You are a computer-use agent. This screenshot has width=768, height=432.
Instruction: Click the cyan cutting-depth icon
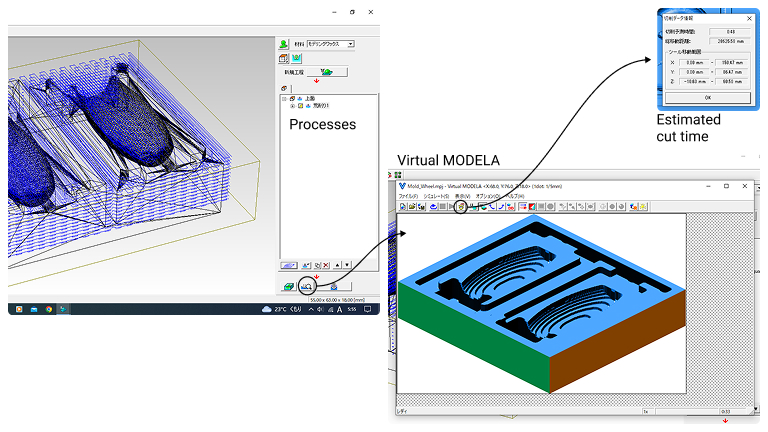[296, 58]
